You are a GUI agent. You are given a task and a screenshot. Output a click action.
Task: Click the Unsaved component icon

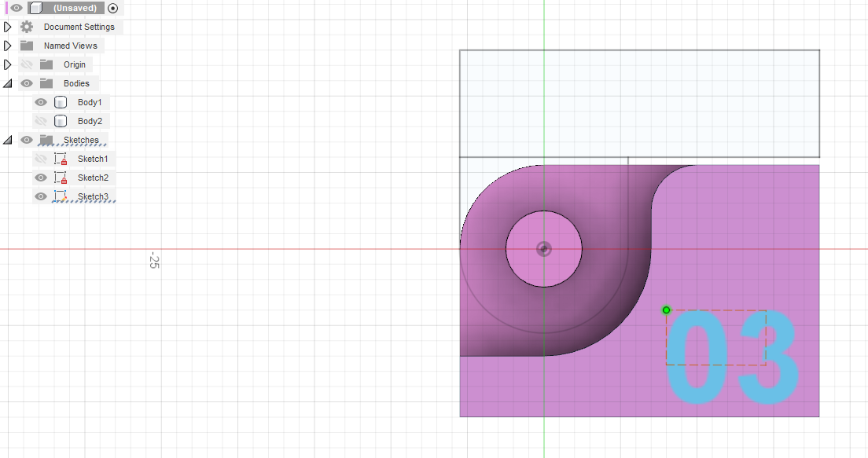point(36,9)
